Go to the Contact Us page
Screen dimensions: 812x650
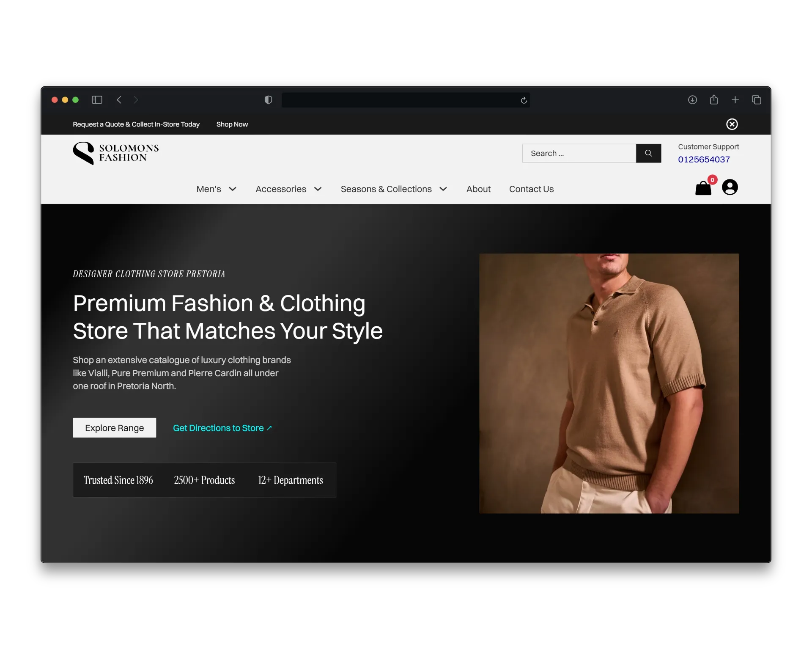click(531, 189)
